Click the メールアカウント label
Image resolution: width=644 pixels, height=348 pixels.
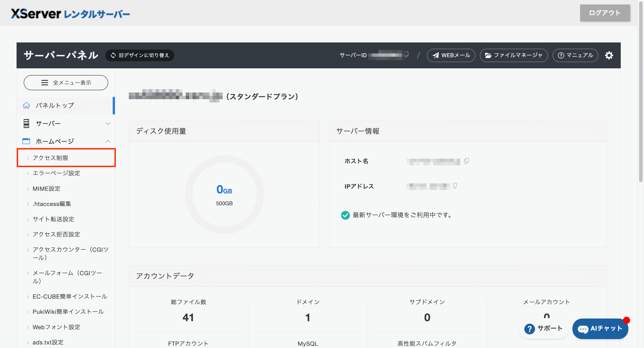point(546,302)
